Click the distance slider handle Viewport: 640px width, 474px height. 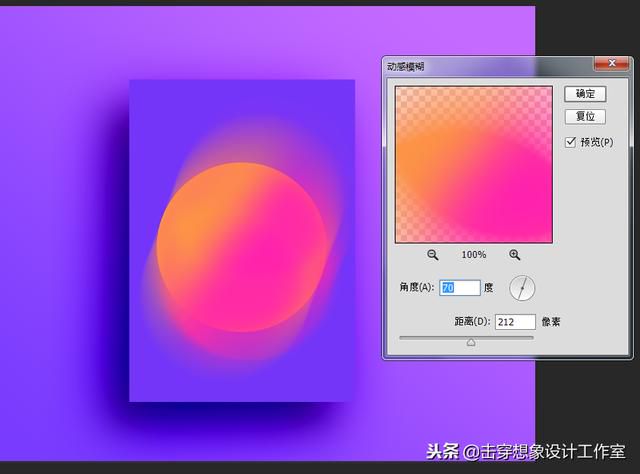coord(471,342)
